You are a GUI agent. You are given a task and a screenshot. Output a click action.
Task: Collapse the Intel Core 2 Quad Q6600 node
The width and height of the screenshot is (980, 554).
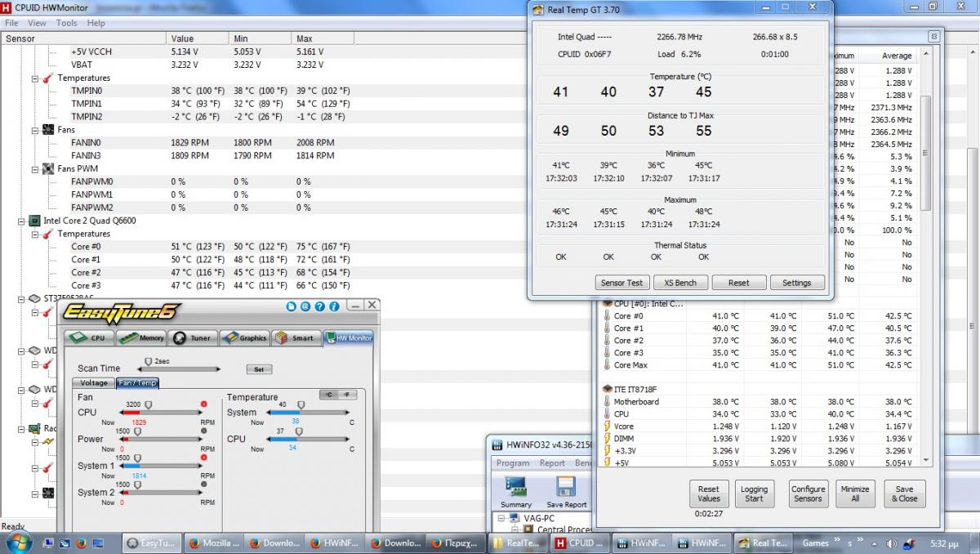21,221
